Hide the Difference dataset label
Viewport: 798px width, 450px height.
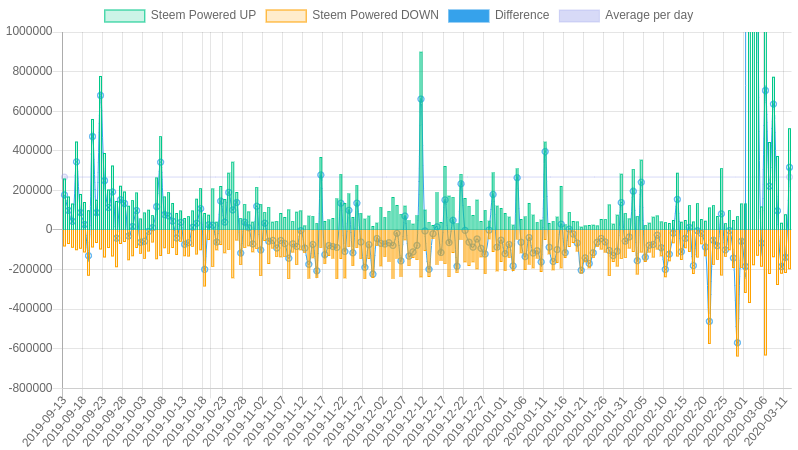click(522, 15)
